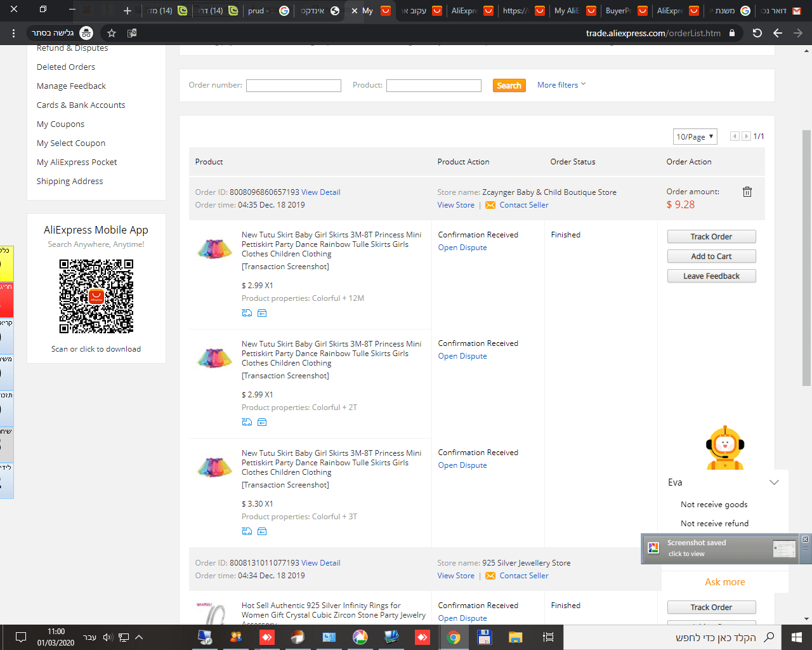
Task: Switch to the https:// browser tab
Action: point(523,11)
